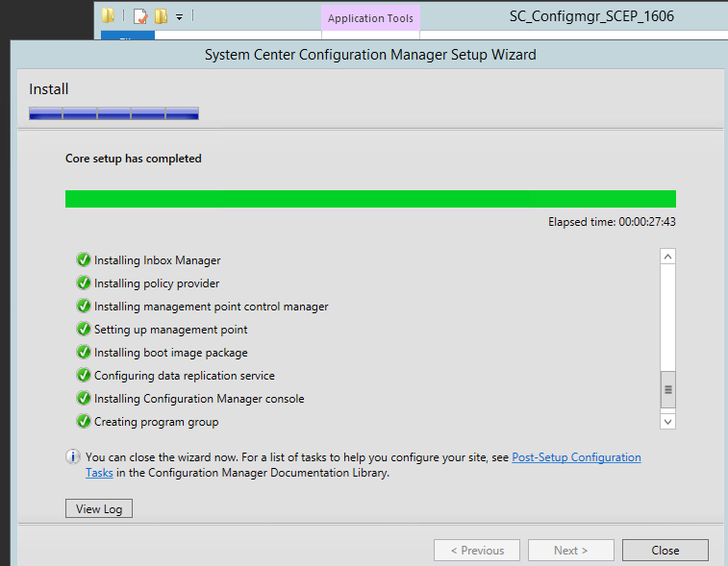Open the Explorer quick access toolbar dropdown arrow
The image size is (728, 566).
179,17
